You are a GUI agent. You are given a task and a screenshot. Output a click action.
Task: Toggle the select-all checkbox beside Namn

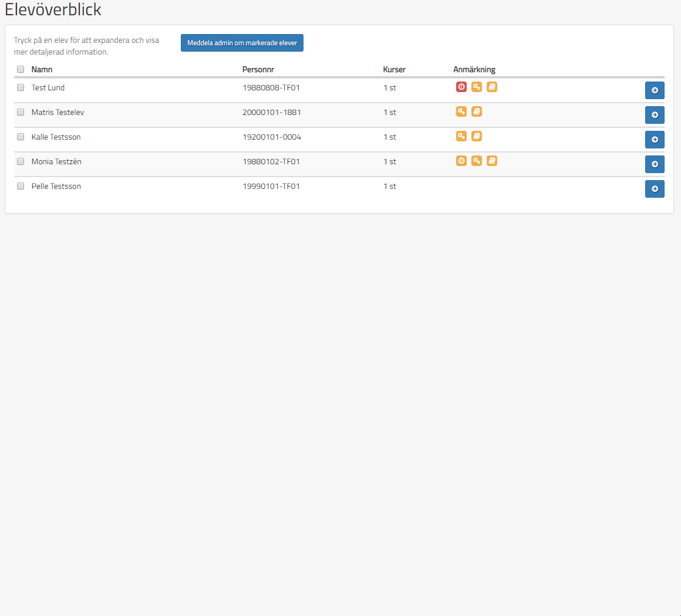pyautogui.click(x=21, y=69)
